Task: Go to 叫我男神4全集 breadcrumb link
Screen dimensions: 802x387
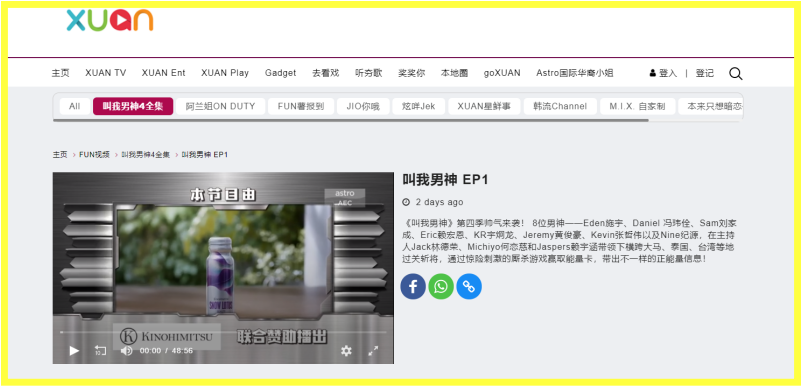Action: 146,154
